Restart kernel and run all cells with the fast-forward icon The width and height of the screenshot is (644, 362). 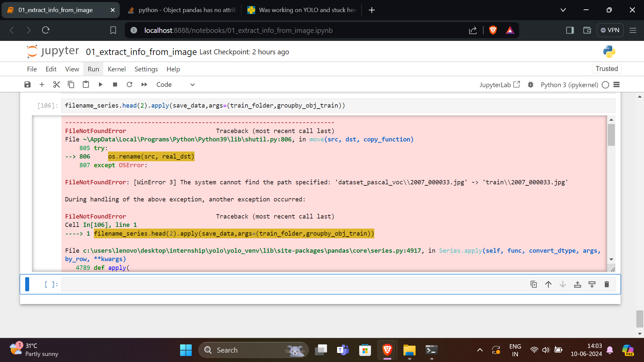[144, 84]
